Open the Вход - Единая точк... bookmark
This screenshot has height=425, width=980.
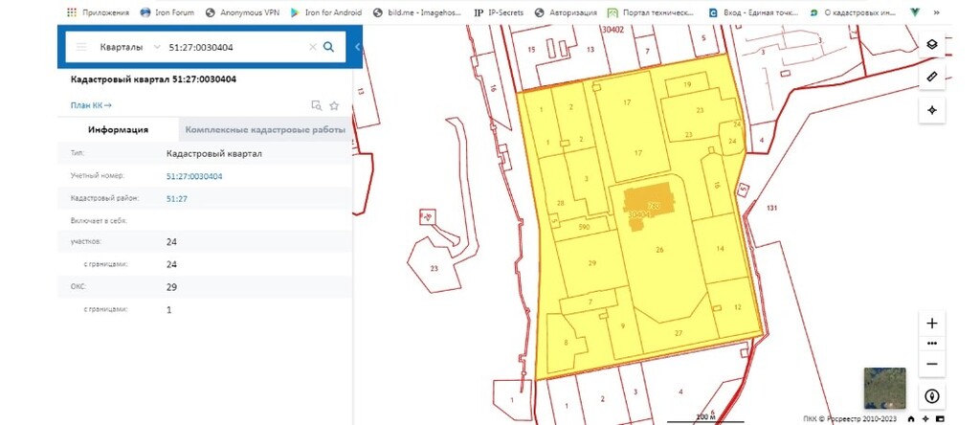pyautogui.click(x=752, y=11)
